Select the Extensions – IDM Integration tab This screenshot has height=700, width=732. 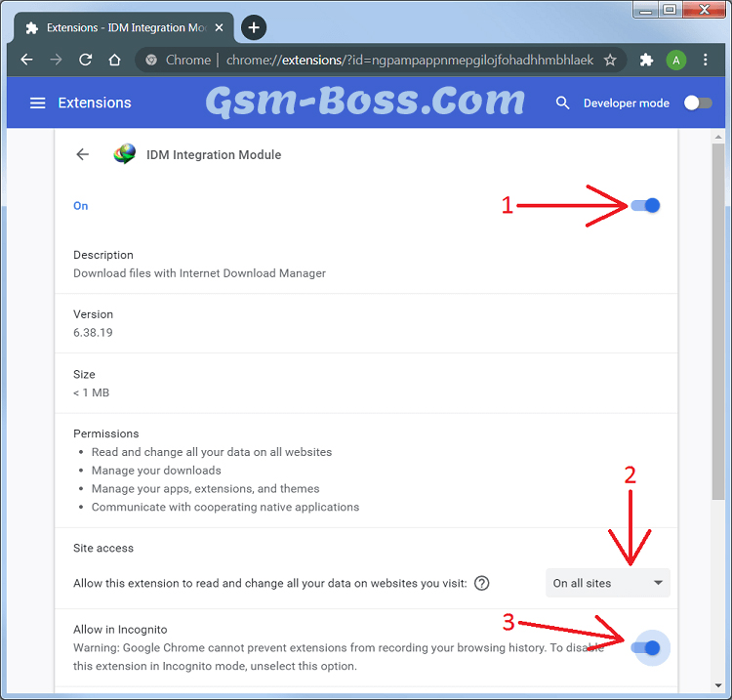tap(124, 28)
